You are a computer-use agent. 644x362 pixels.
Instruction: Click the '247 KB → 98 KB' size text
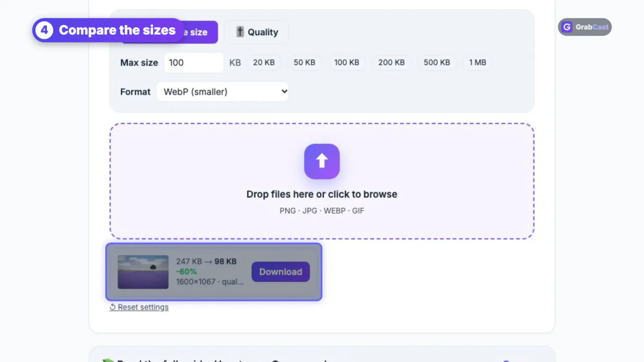coord(206,261)
